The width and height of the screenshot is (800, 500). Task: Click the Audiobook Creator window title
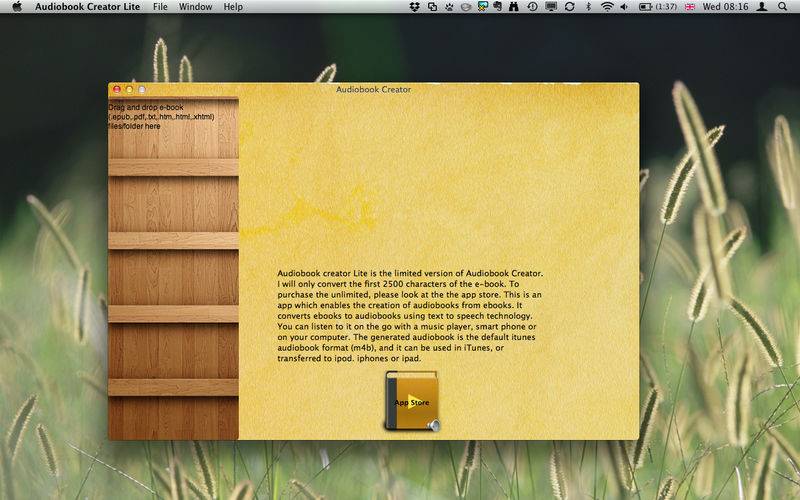373,89
